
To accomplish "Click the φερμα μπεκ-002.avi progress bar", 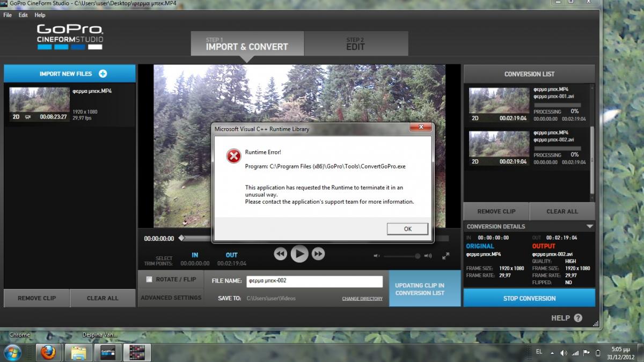I will pyautogui.click(x=557, y=148).
